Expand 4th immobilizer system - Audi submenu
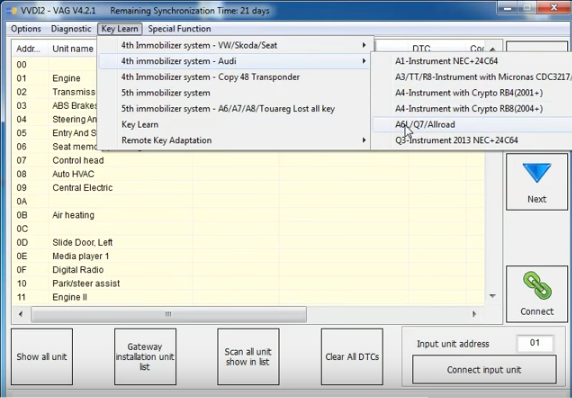This screenshot has width=572, height=398. tap(236, 61)
